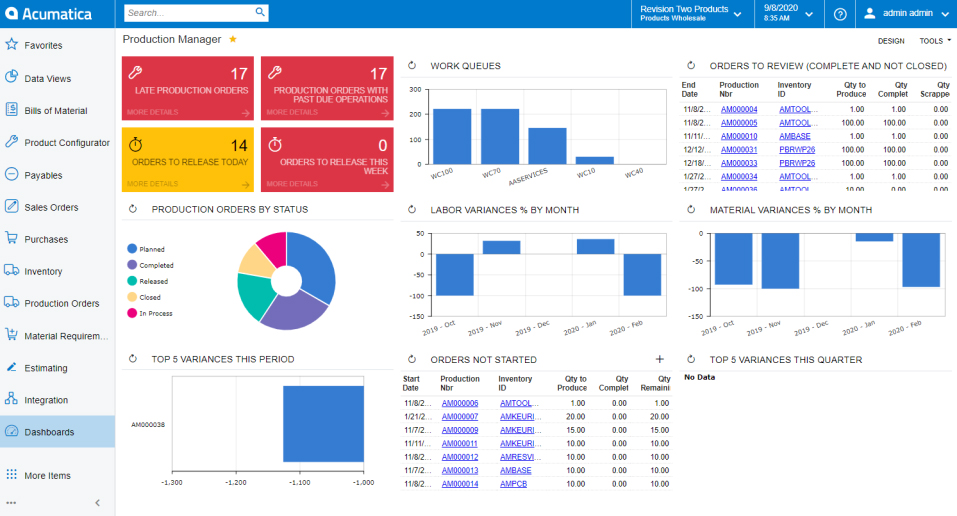Select Estimating label in sidebar
957x516 pixels.
(x=46, y=368)
